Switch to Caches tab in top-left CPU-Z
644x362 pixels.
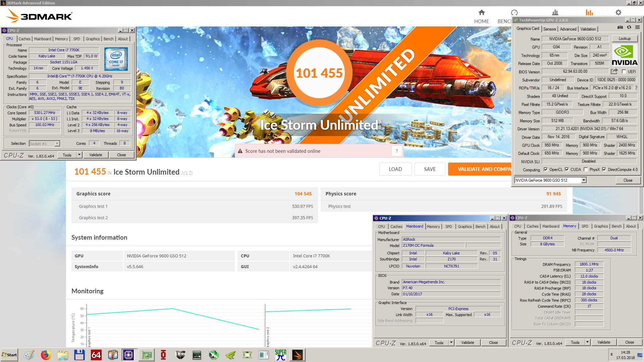click(x=24, y=39)
